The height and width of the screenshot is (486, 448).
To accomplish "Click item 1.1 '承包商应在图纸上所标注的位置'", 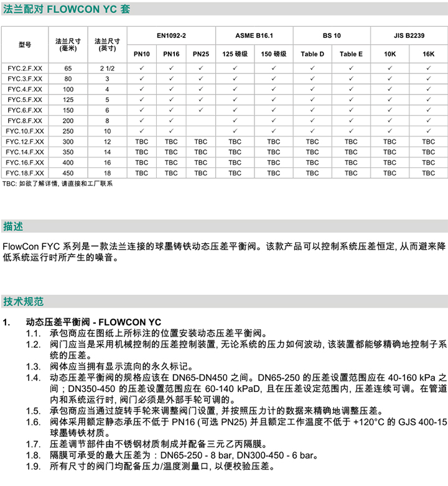I will (159, 333).
